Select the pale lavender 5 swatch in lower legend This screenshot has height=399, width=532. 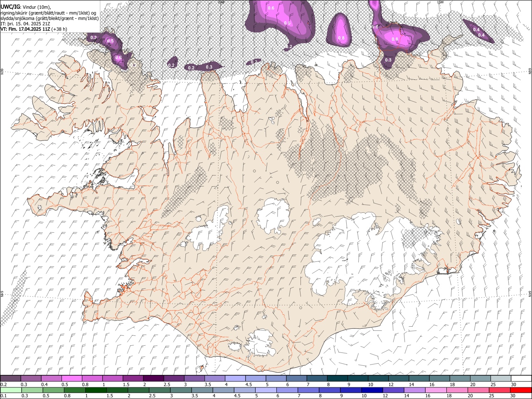266,390
